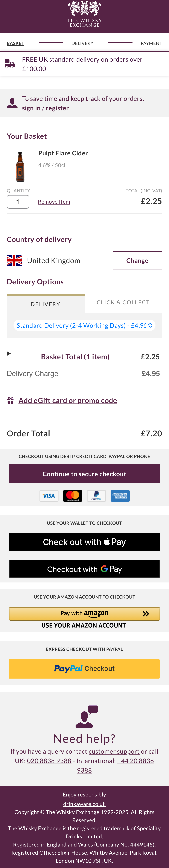This screenshot has width=169, height=868.
Task: Click the American Express icon
Action: 120,496
